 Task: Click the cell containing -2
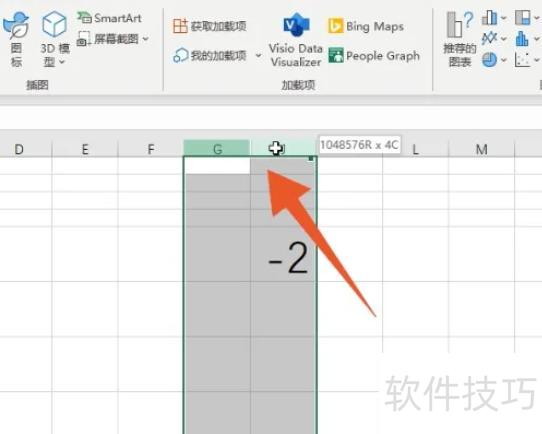click(x=283, y=254)
